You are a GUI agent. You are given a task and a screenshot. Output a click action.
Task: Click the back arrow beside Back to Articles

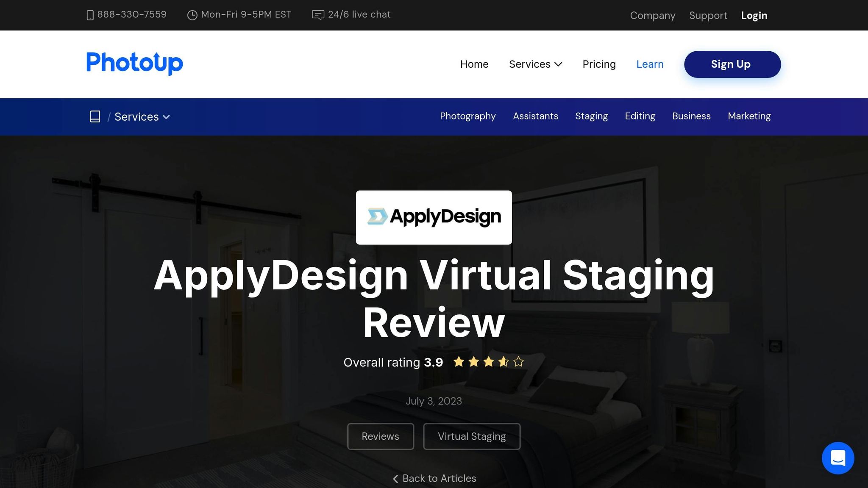click(x=395, y=479)
